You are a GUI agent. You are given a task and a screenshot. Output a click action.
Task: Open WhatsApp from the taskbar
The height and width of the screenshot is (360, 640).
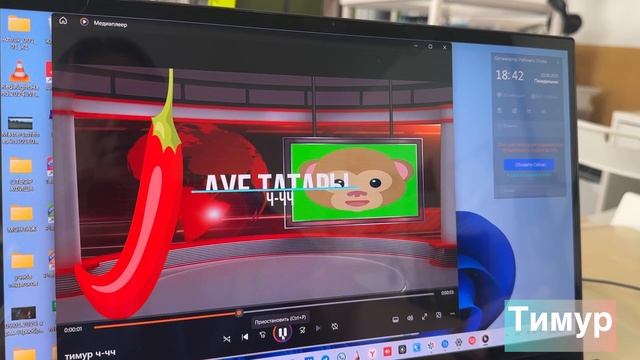click(x=342, y=357)
